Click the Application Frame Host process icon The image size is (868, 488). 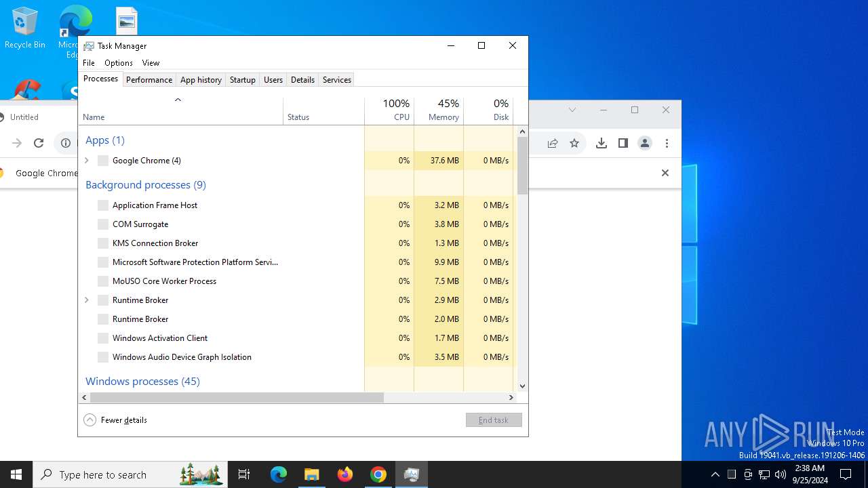click(x=103, y=205)
